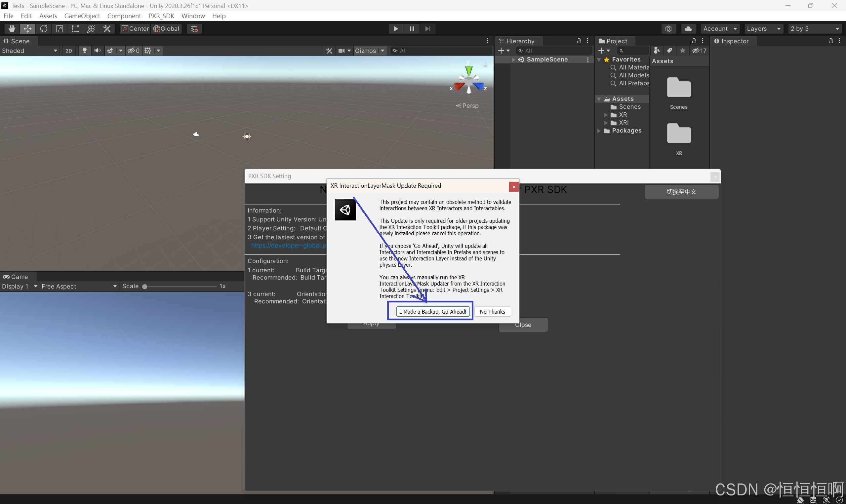This screenshot has height=504, width=846.
Task: Expand the XRI folder in Project
Action: pyautogui.click(x=606, y=123)
